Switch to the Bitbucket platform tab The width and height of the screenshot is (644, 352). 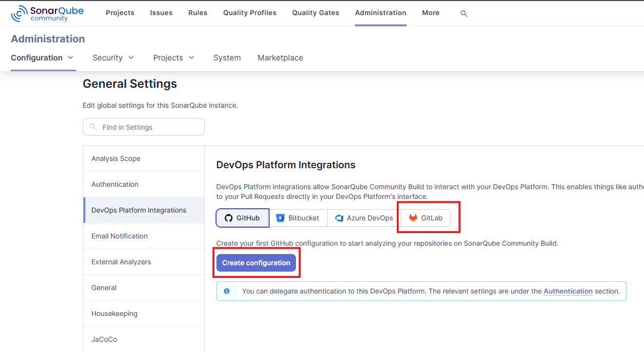[298, 218]
